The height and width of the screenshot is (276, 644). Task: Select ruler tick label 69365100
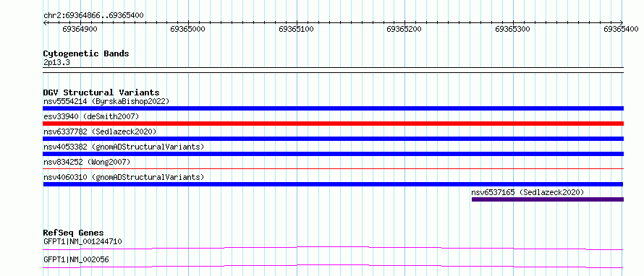296,29
